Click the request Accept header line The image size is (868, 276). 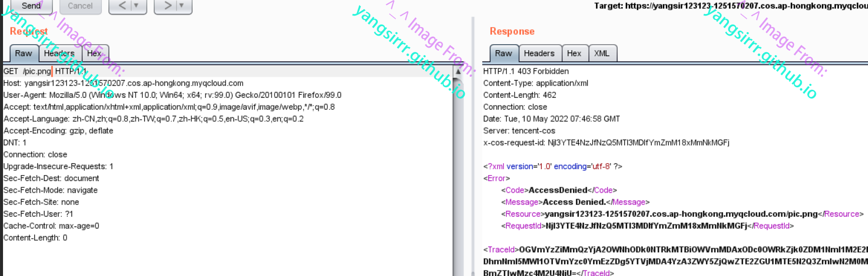(x=169, y=107)
